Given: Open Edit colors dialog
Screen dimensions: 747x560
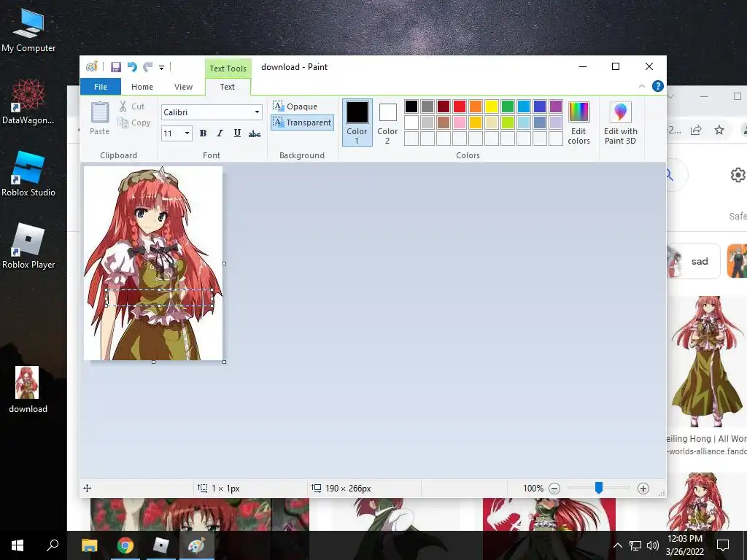Looking at the screenshot, I should point(578,122).
